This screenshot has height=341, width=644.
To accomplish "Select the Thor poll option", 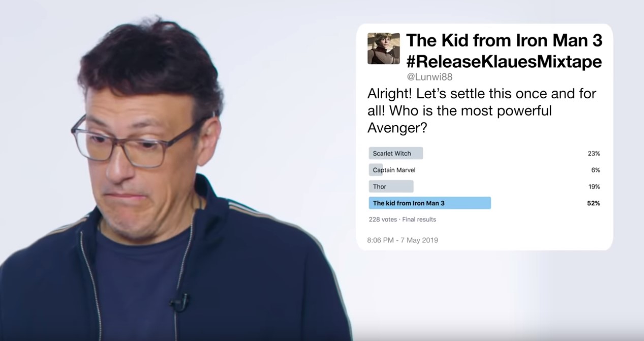I will 391,186.
